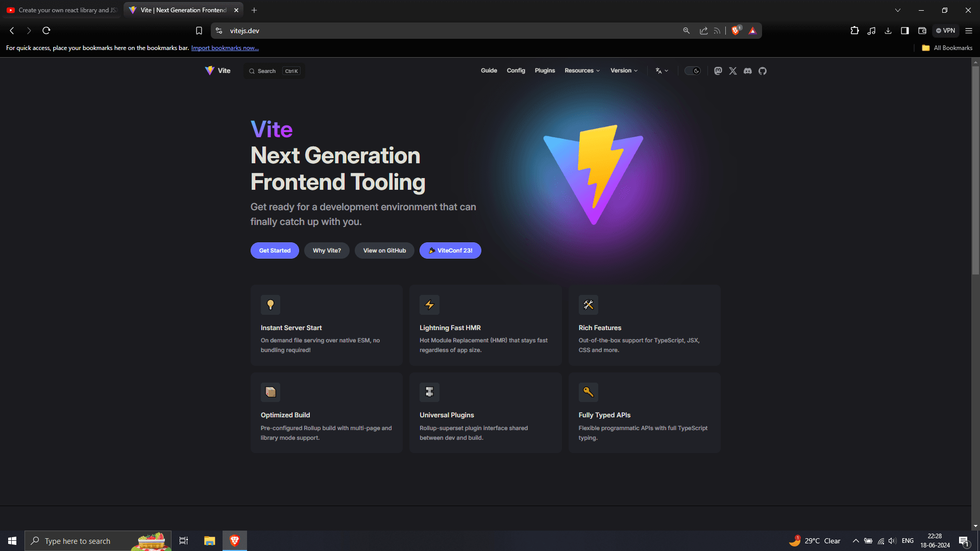The width and height of the screenshot is (980, 551).
Task: Click the Import bookmarks now link
Action: (225, 48)
